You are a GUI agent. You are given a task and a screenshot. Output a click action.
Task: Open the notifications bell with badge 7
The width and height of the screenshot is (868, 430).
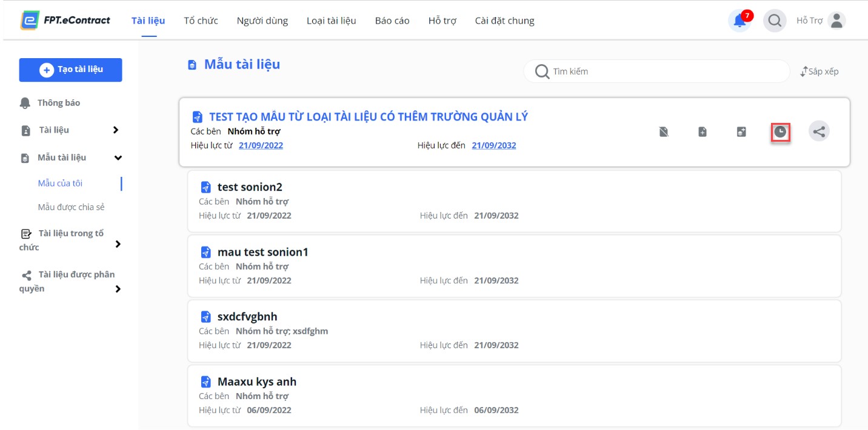pos(739,21)
